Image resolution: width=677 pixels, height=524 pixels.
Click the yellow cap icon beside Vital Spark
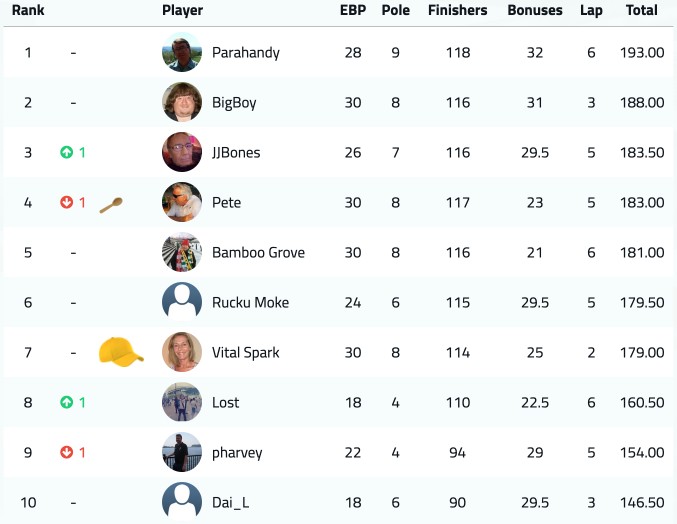121,352
